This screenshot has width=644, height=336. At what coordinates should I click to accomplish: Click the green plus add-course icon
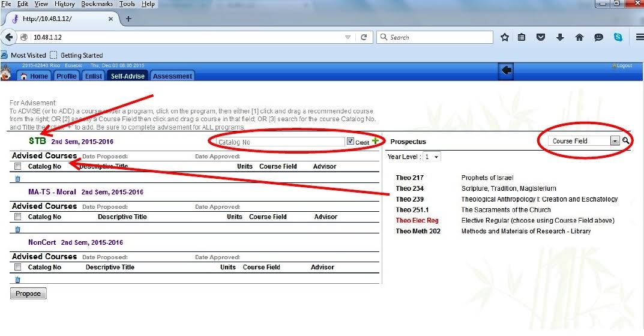(376, 142)
